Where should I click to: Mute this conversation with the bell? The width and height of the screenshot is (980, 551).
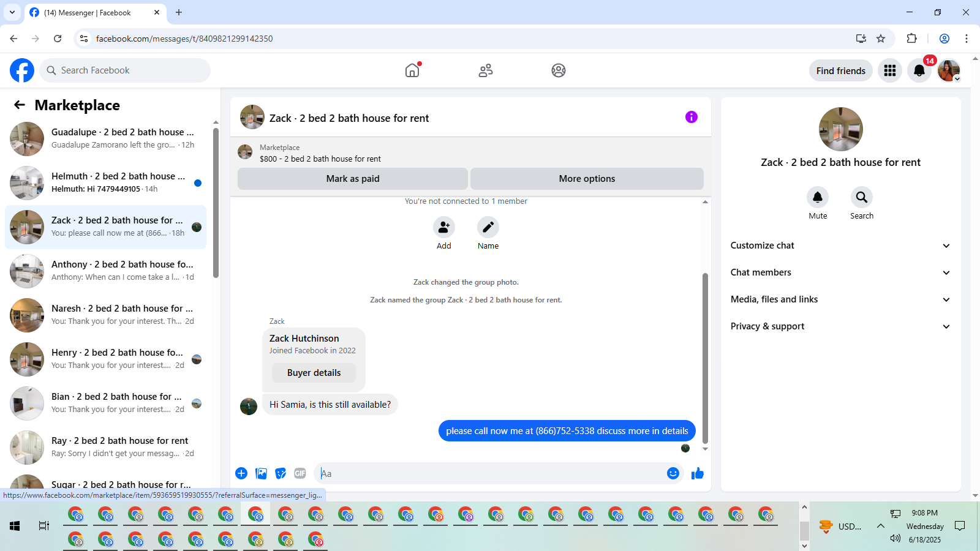tap(818, 197)
